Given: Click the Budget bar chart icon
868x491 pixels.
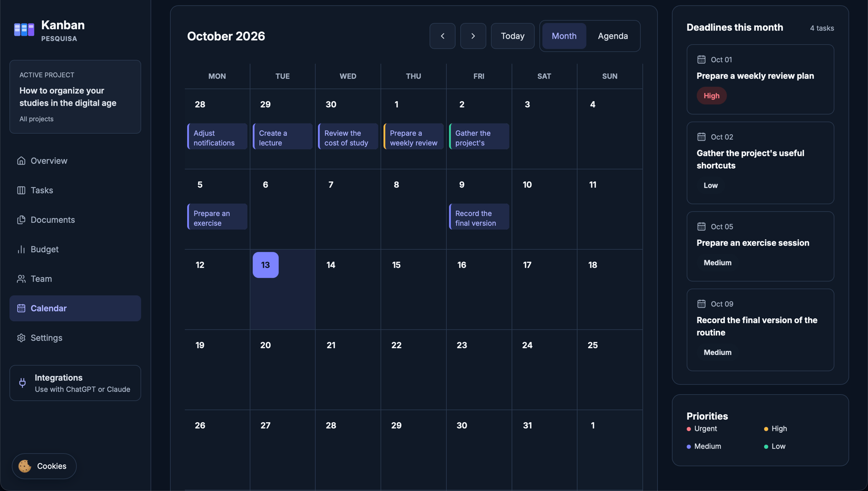Looking at the screenshot, I should point(21,250).
